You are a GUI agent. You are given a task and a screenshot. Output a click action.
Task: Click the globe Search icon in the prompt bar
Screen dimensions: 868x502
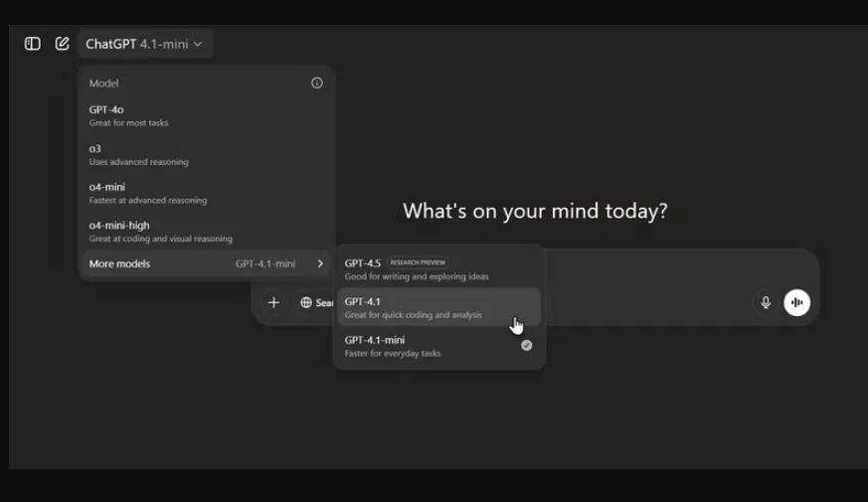(x=306, y=302)
